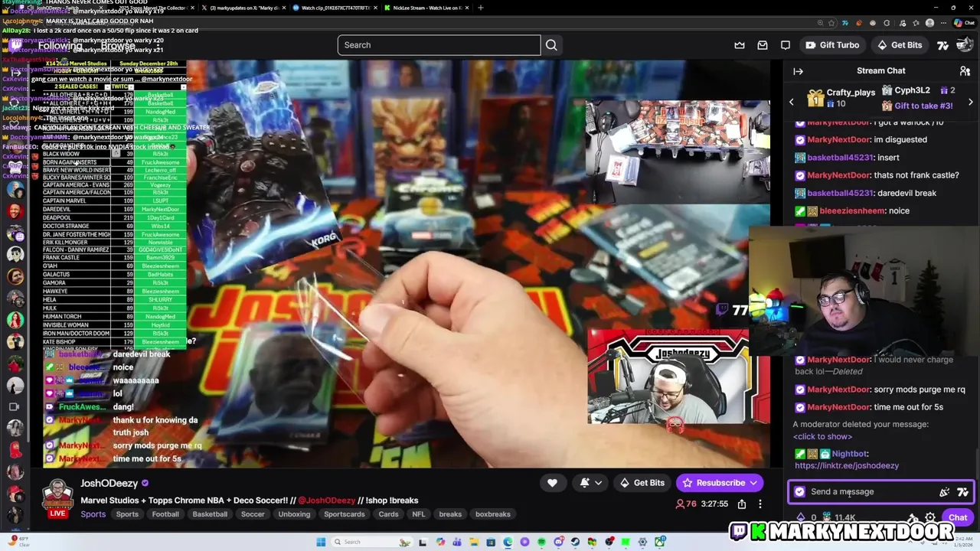Go to the Browse page

pyautogui.click(x=118, y=45)
